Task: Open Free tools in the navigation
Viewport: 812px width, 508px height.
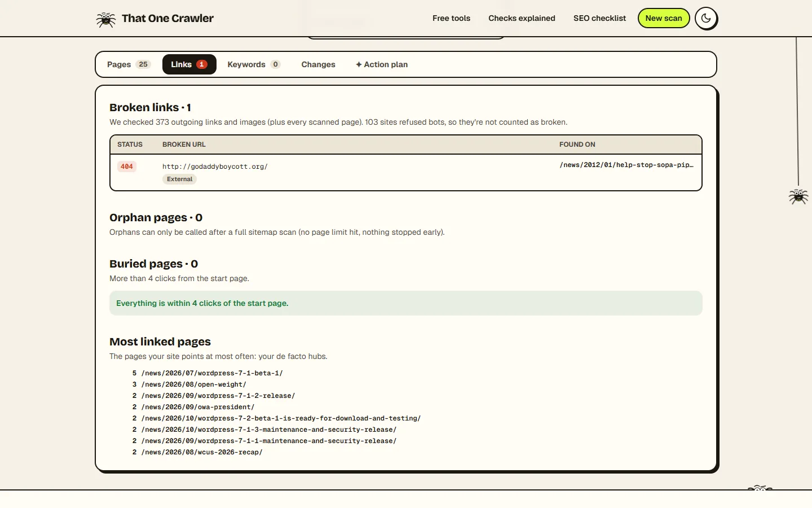Action: point(451,18)
